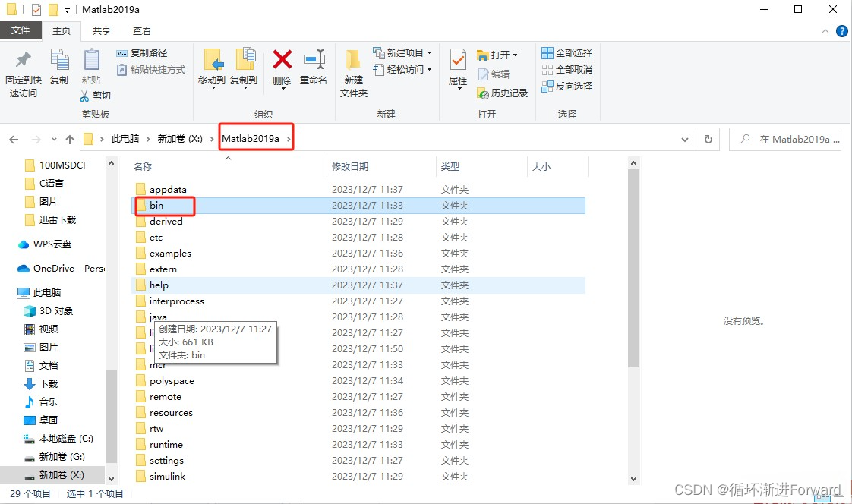This screenshot has height=504, width=852.
Task: Select the examples folder
Action: tap(170, 253)
